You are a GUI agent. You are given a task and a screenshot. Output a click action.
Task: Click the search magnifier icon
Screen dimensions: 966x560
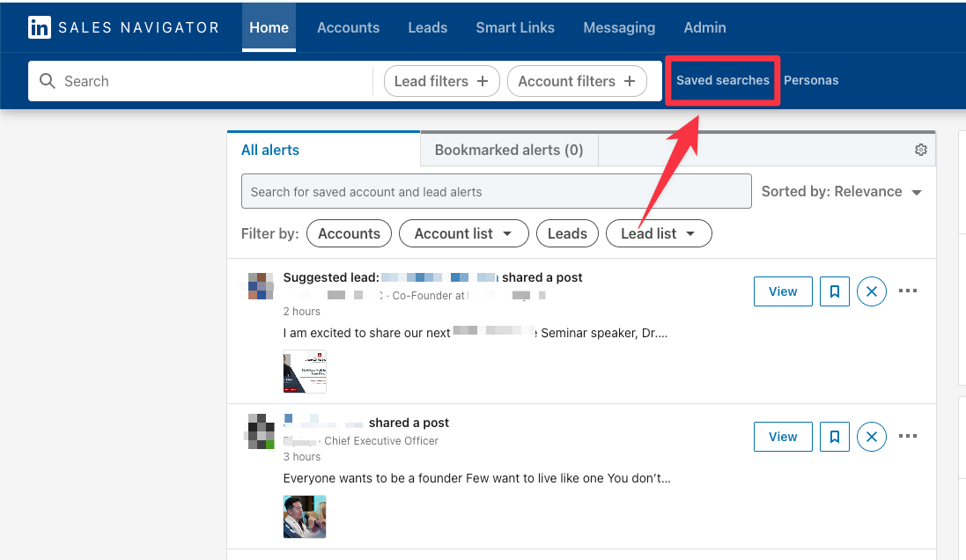click(48, 81)
